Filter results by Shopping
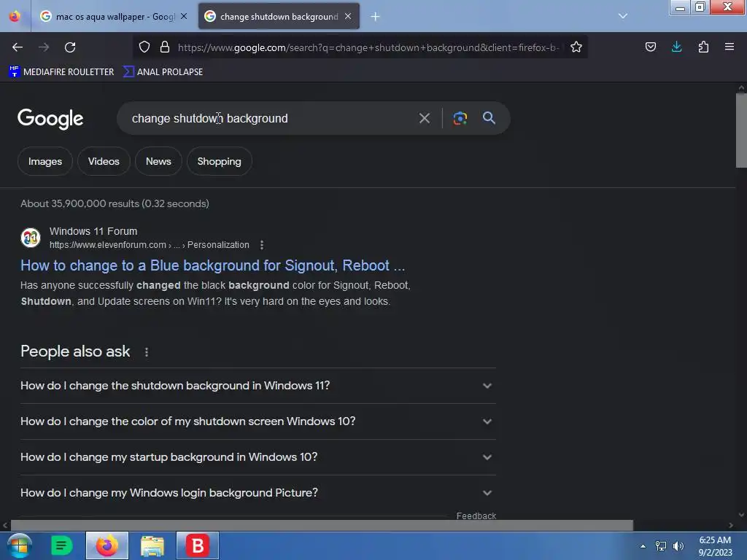The width and height of the screenshot is (747, 560). click(x=219, y=161)
